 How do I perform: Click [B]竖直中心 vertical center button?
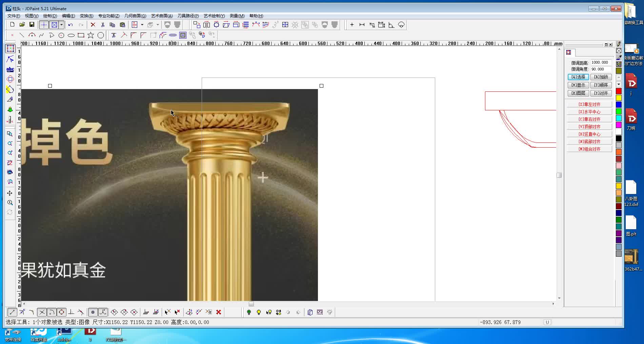click(x=589, y=134)
